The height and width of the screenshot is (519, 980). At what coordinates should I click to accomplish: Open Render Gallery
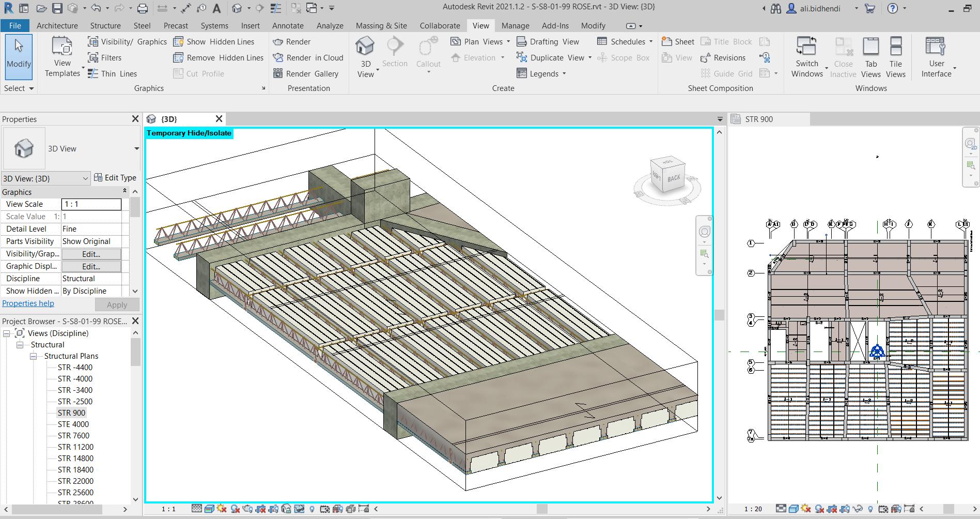tap(306, 73)
